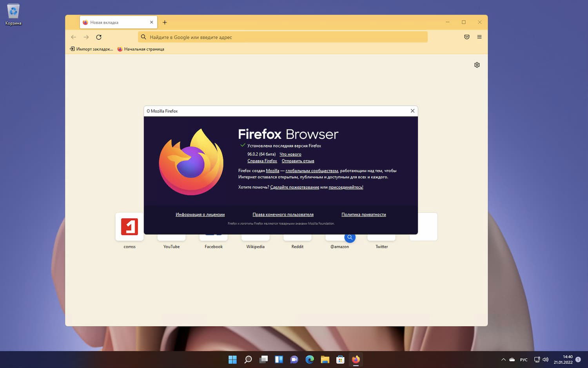Open network settings from the tray

pyautogui.click(x=537, y=359)
